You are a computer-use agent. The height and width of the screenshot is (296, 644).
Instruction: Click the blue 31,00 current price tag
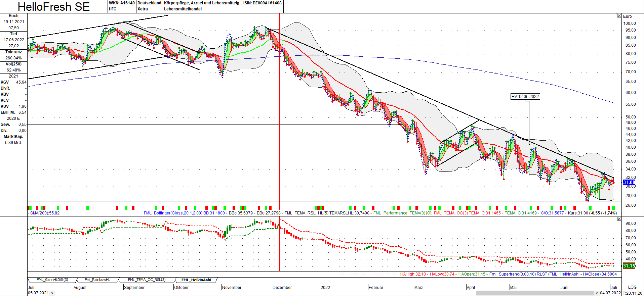click(x=629, y=182)
